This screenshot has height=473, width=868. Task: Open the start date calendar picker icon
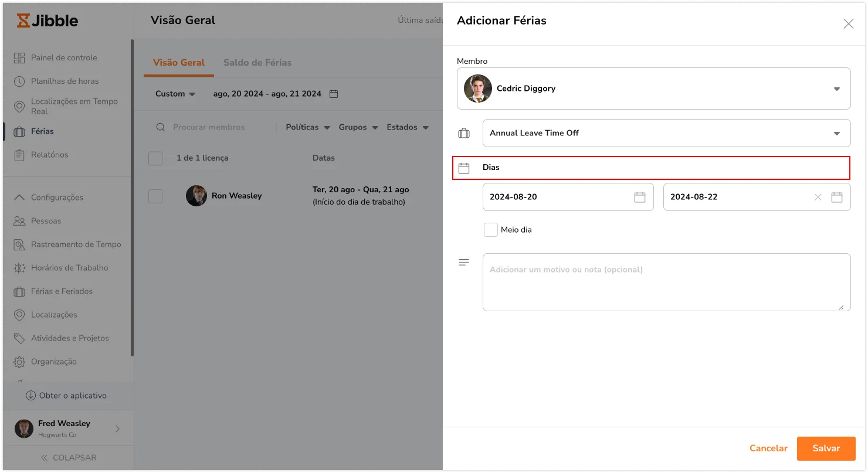tap(640, 197)
